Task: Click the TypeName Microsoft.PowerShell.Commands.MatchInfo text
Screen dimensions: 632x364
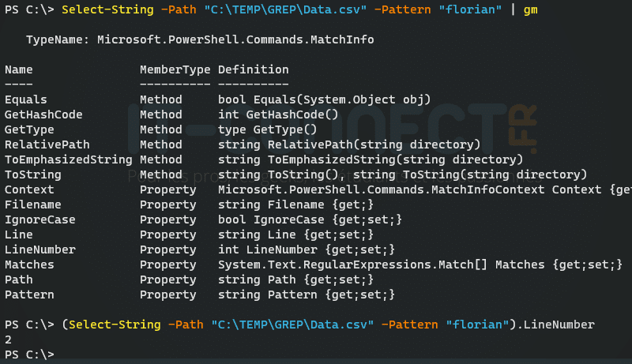Action: pyautogui.click(x=200, y=39)
